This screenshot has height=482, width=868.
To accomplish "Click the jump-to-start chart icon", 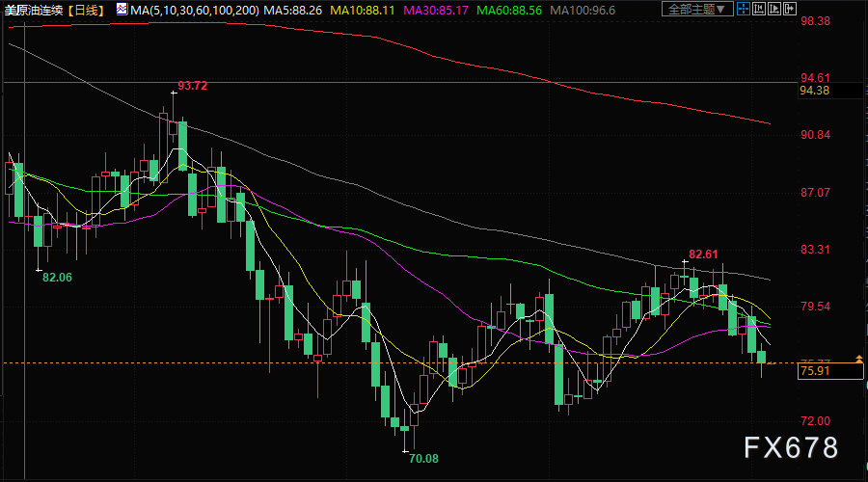I will 759,9.
